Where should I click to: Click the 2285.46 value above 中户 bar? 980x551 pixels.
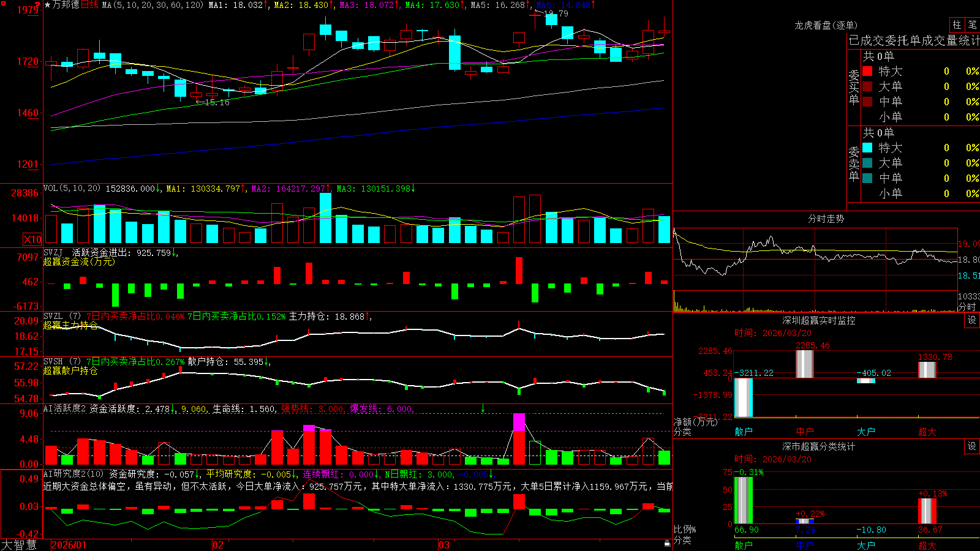(x=813, y=346)
